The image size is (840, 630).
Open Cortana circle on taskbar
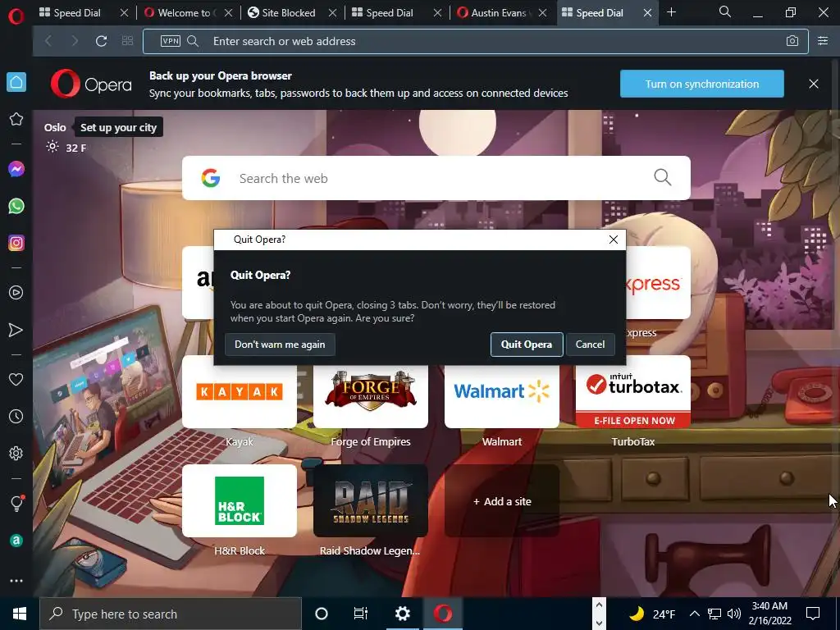[322, 614]
